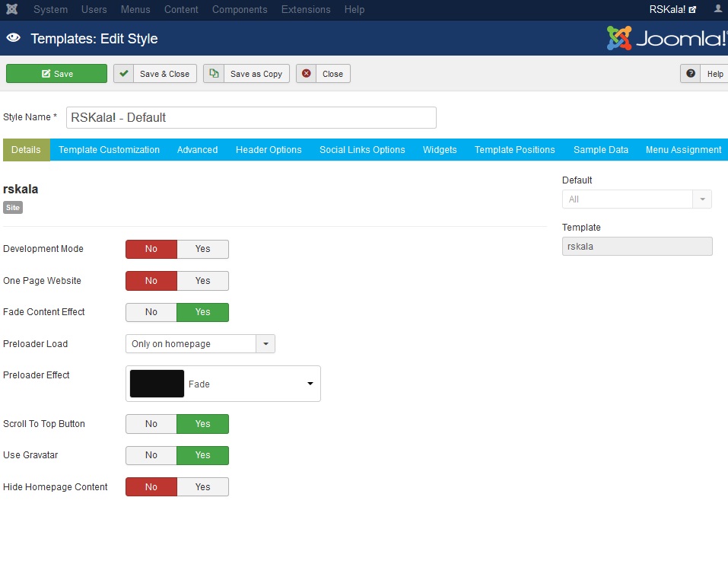Click the black Preloader Effect color swatch
728x561 pixels.
157,384
